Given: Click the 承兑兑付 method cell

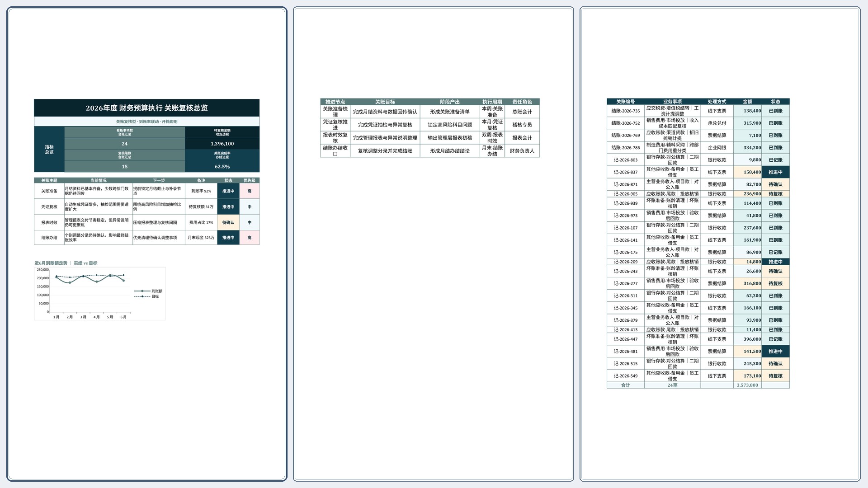Looking at the screenshot, I should (717, 123).
